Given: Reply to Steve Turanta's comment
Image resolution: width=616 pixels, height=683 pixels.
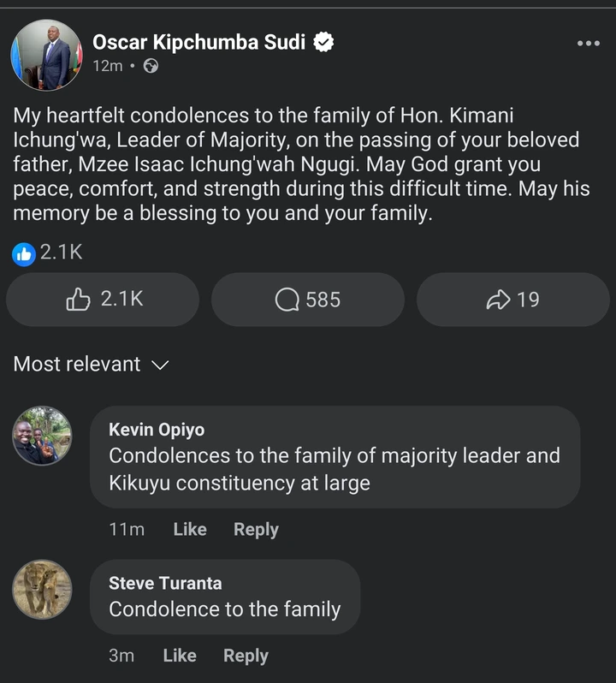Looking at the screenshot, I should click(246, 656).
